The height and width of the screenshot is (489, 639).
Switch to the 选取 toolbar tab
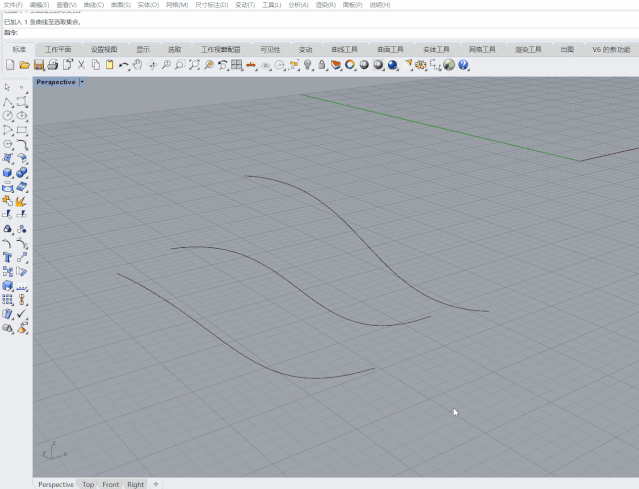point(175,49)
